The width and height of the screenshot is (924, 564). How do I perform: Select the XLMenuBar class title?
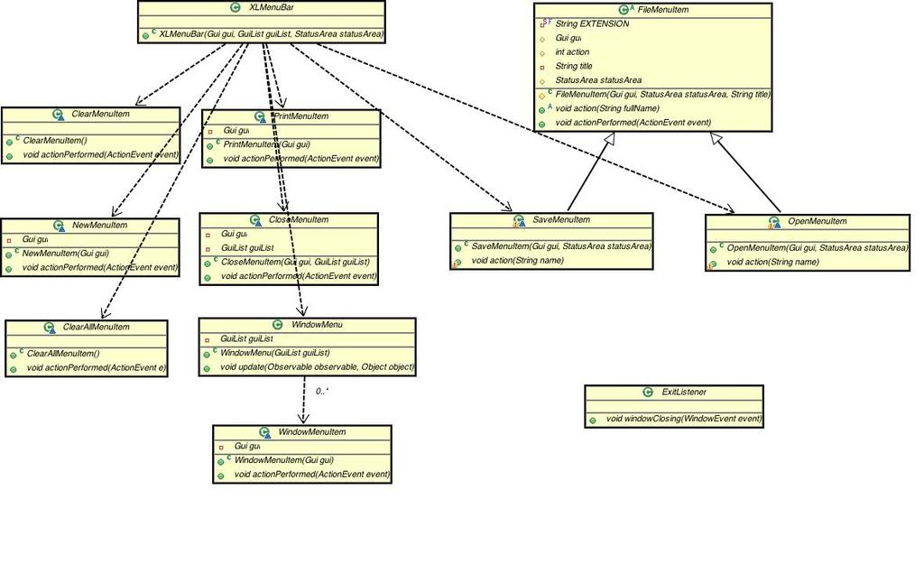click(x=272, y=7)
